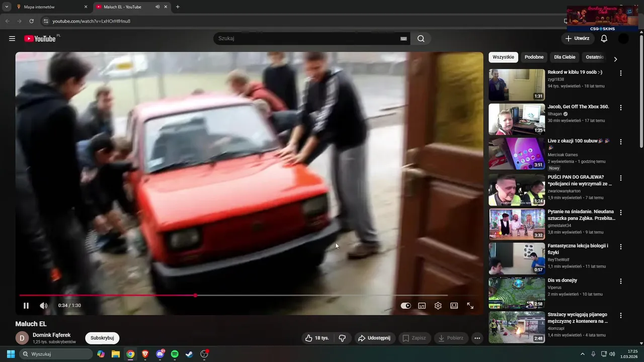Screen dimensions: 644x362
Task: Toggle subtitles in the video player
Action: pyautogui.click(x=422, y=305)
